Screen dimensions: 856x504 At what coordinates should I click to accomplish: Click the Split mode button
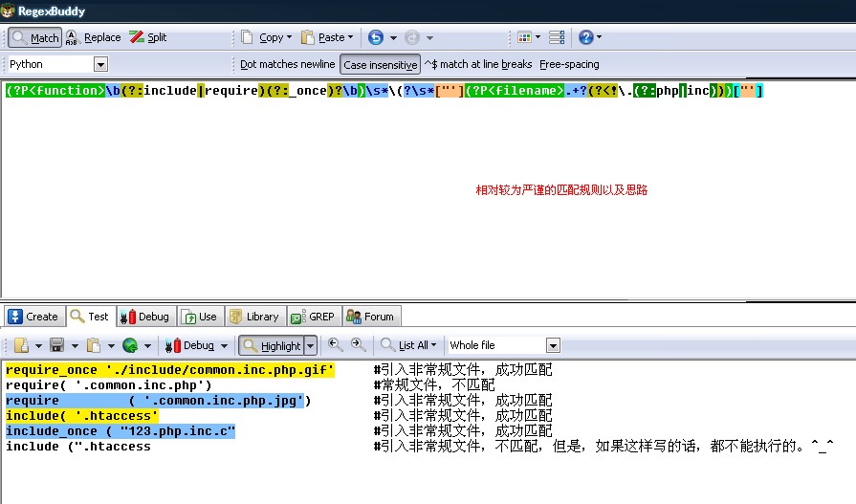pyautogui.click(x=148, y=37)
